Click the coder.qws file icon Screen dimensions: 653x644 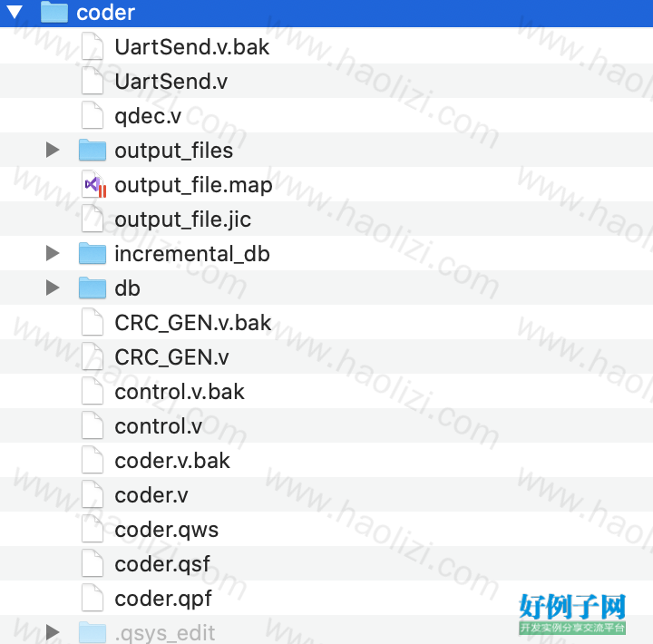(x=92, y=529)
